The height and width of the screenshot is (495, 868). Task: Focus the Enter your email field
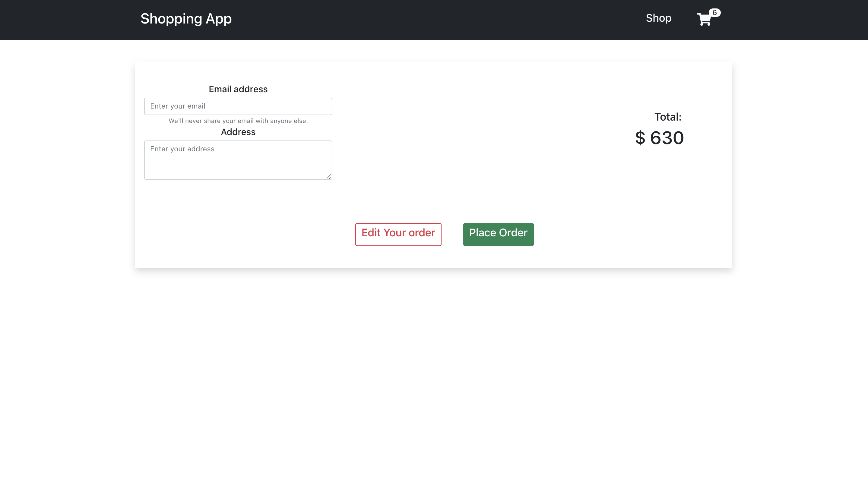pyautogui.click(x=238, y=106)
